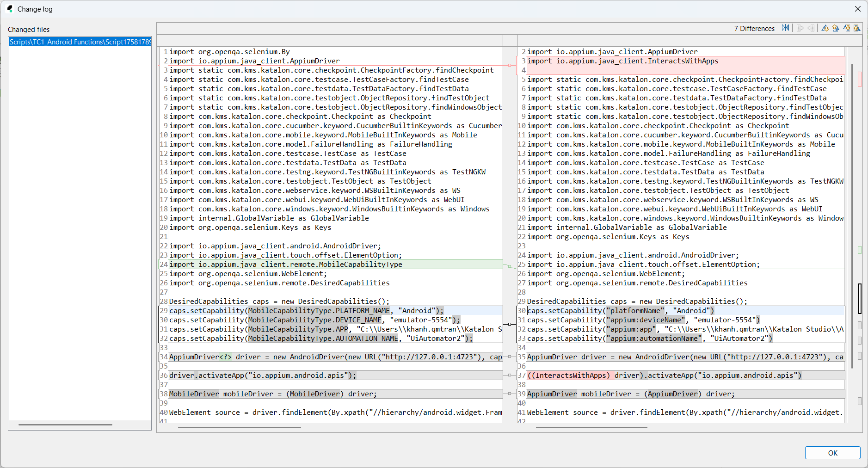Click the Changed files list horizontal scrollbar

point(65,425)
